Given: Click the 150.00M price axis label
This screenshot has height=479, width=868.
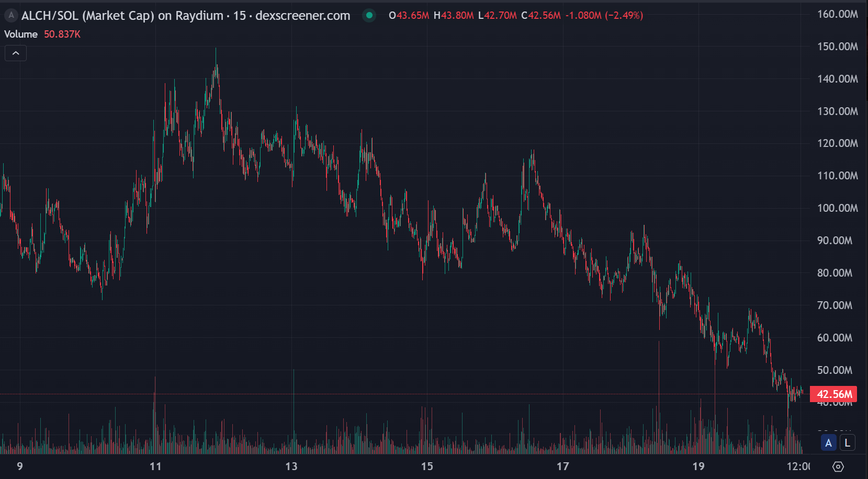Looking at the screenshot, I should pos(838,47).
